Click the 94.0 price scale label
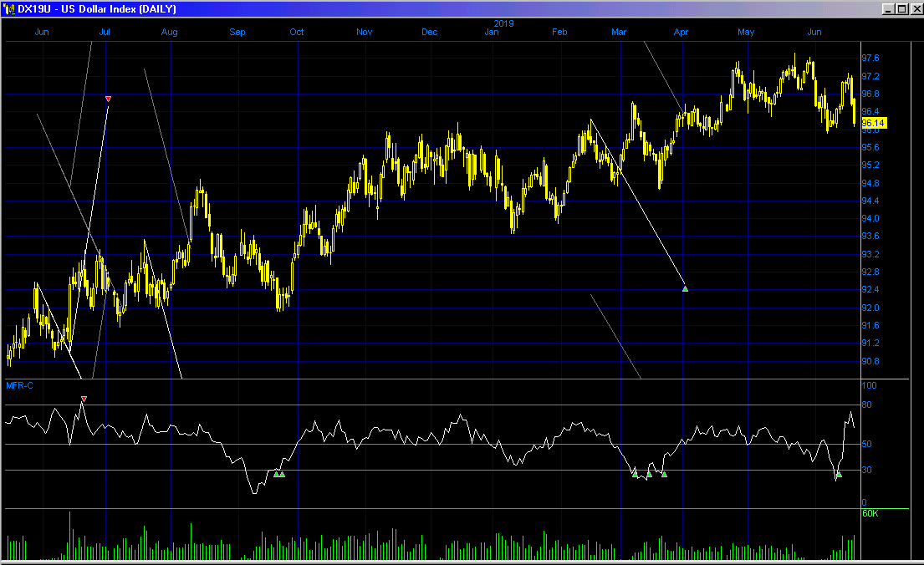The image size is (924, 565). point(870,218)
